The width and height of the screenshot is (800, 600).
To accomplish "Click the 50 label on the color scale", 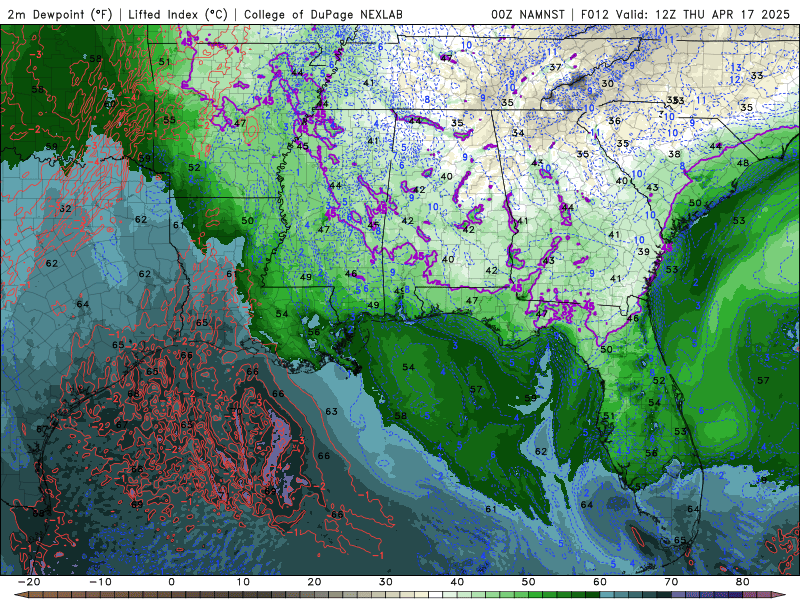I will tap(529, 582).
